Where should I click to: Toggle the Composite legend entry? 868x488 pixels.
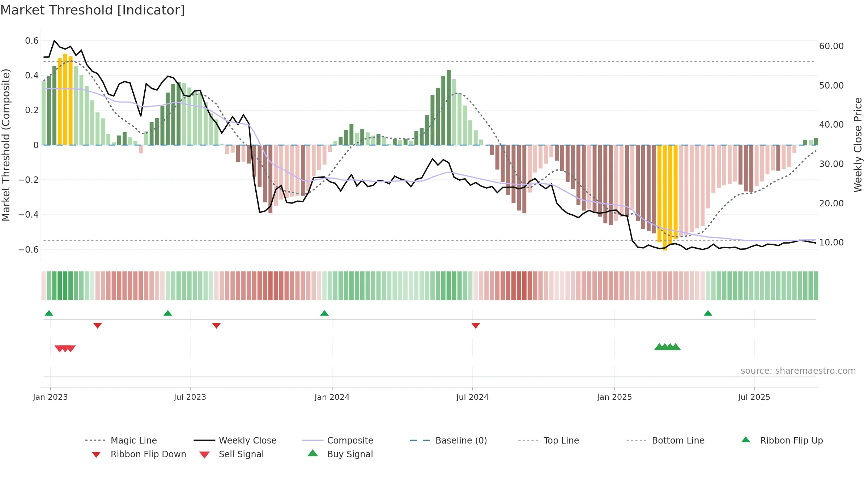coord(337,440)
